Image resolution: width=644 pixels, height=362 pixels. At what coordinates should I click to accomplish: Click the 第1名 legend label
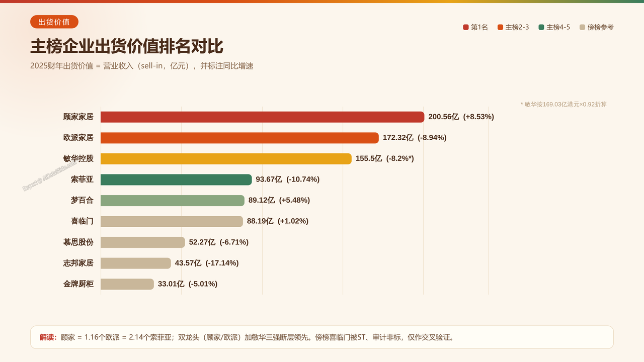(479, 27)
